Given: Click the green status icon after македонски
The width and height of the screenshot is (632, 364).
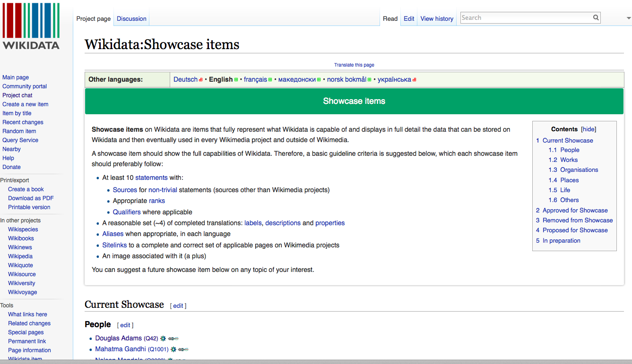Looking at the screenshot, I should pos(319,80).
